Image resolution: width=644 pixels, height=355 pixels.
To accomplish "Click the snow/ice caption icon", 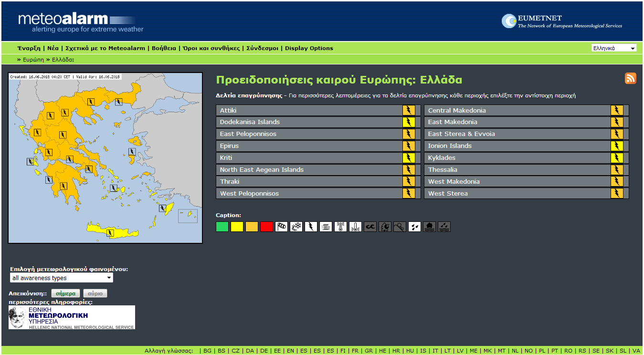I will click(x=296, y=227).
